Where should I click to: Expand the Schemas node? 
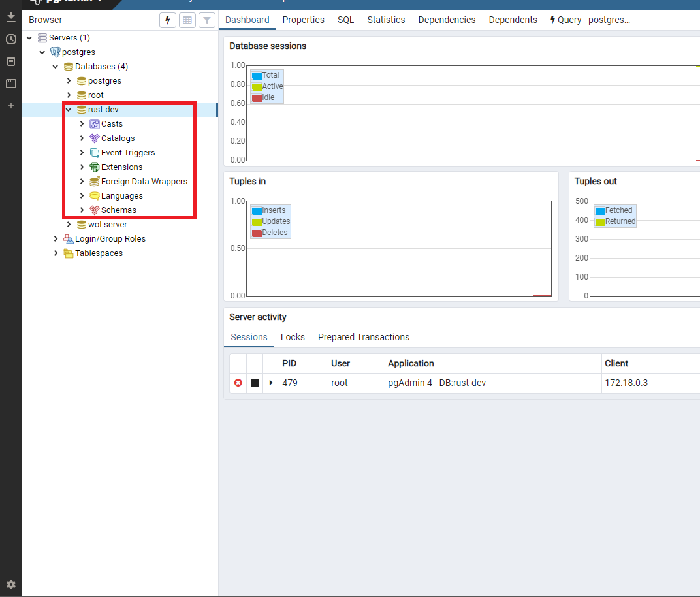[x=82, y=210]
